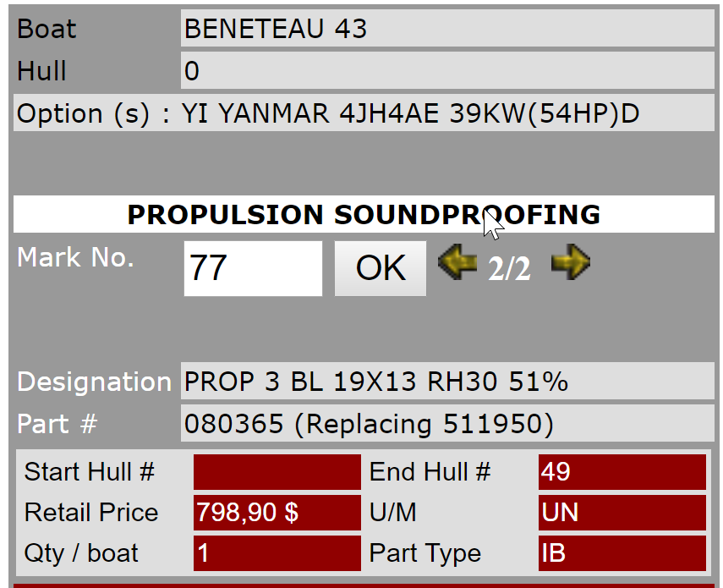The height and width of the screenshot is (588, 723).
Task: Click the previous page left arrow icon
Action: point(457,265)
